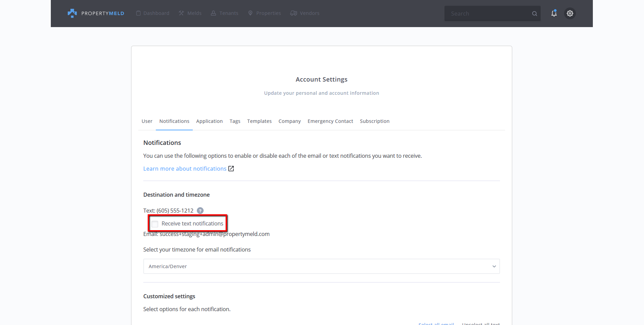Image resolution: width=644 pixels, height=325 pixels.
Task: Click the Tenants person icon
Action: pyautogui.click(x=213, y=13)
